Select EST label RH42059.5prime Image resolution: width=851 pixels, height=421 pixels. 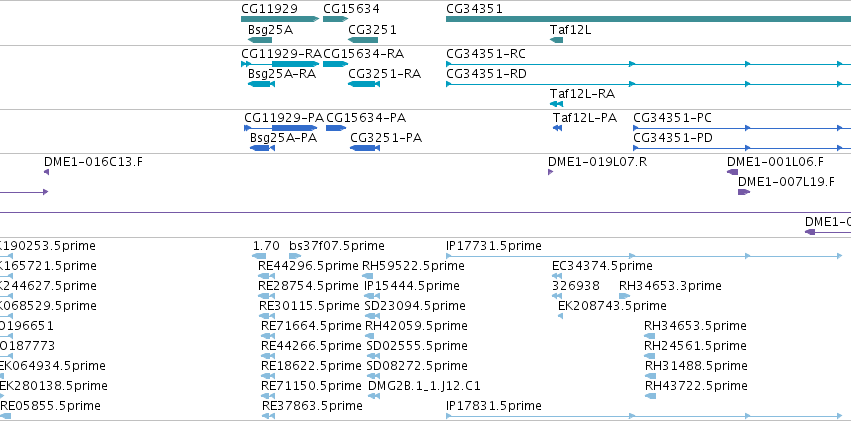coord(416,326)
